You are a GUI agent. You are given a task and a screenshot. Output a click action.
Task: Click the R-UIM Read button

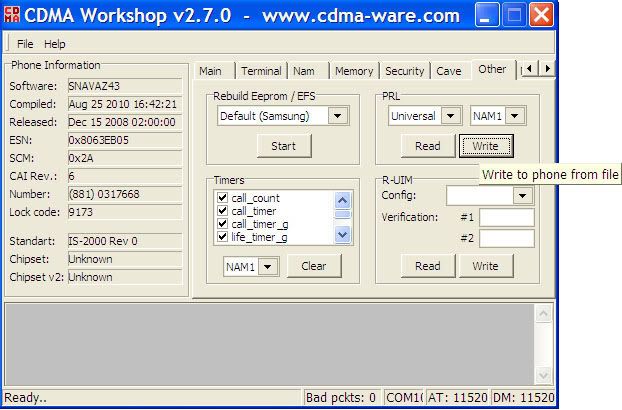pyautogui.click(x=428, y=266)
